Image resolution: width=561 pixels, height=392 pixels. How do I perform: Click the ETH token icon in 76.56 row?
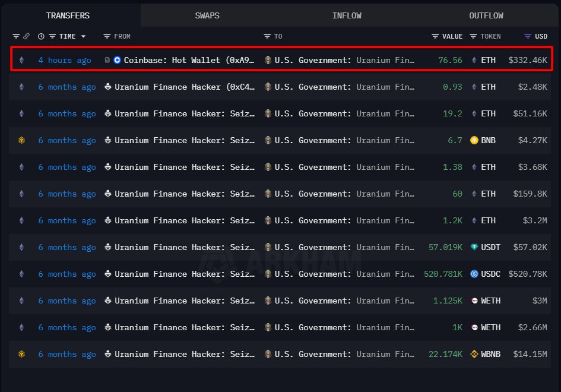tap(474, 60)
